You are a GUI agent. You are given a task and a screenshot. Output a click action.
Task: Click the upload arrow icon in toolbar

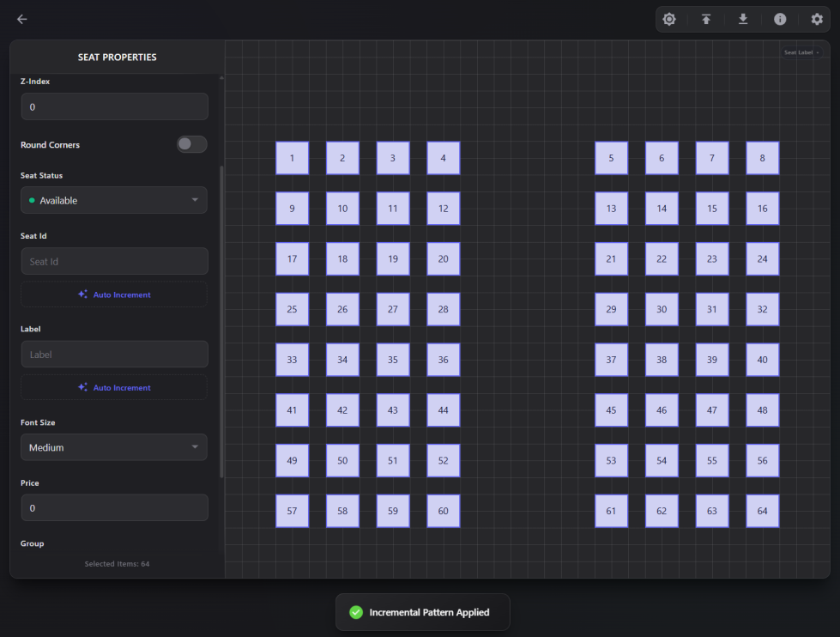(x=706, y=19)
